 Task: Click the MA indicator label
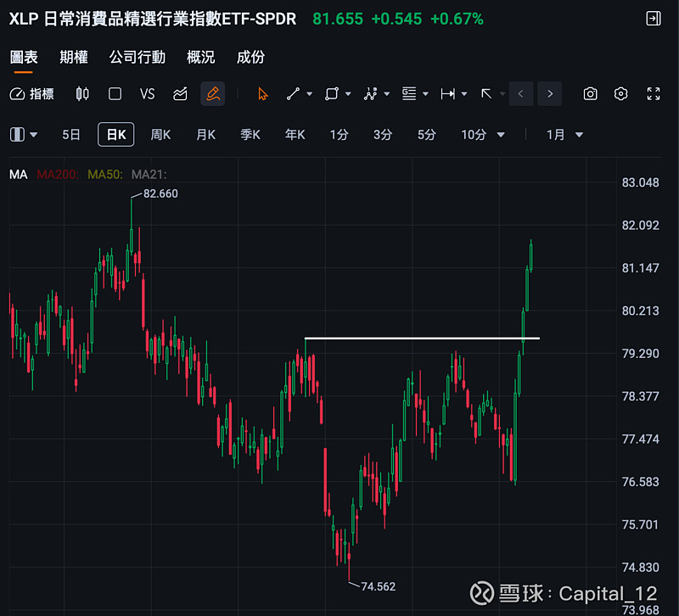tap(18, 175)
